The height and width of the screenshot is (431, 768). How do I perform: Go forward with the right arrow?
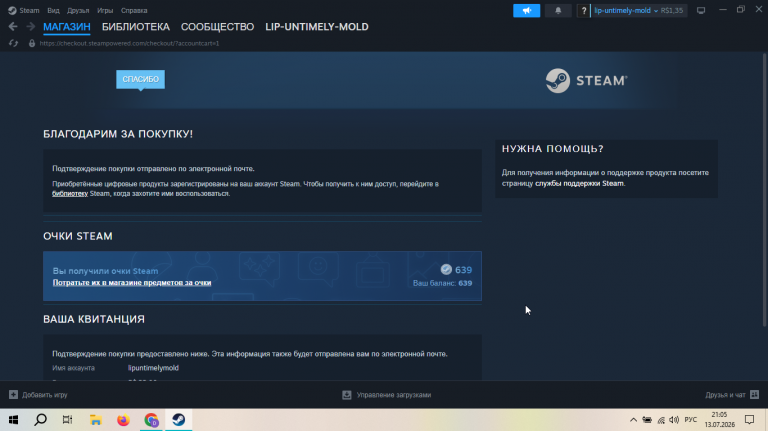pyautogui.click(x=30, y=26)
